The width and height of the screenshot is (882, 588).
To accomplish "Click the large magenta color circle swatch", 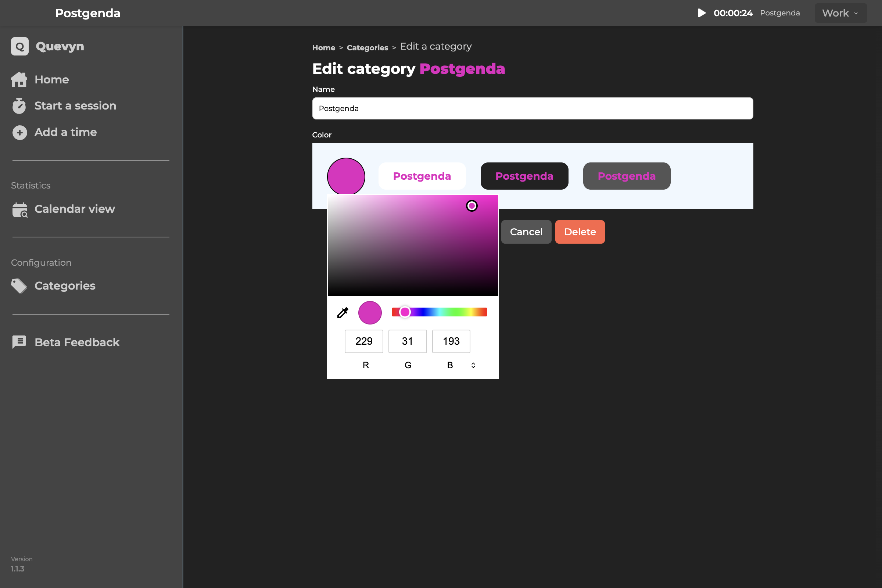I will (346, 176).
